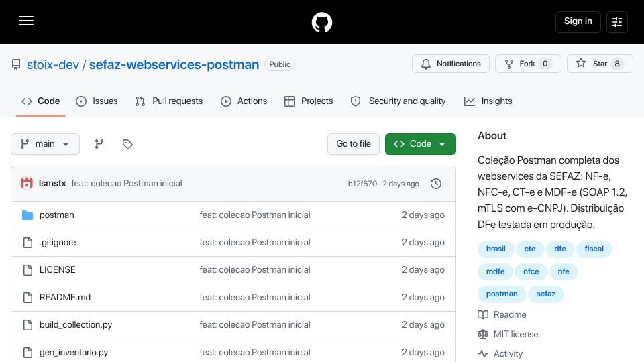Select the nfe topic tag
The image size is (644, 362).
[x=563, y=271]
